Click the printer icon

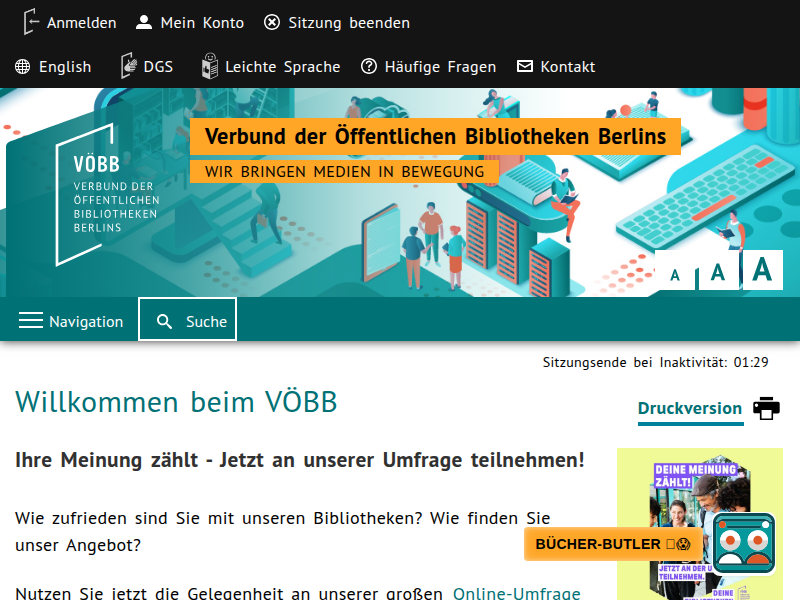click(x=766, y=408)
